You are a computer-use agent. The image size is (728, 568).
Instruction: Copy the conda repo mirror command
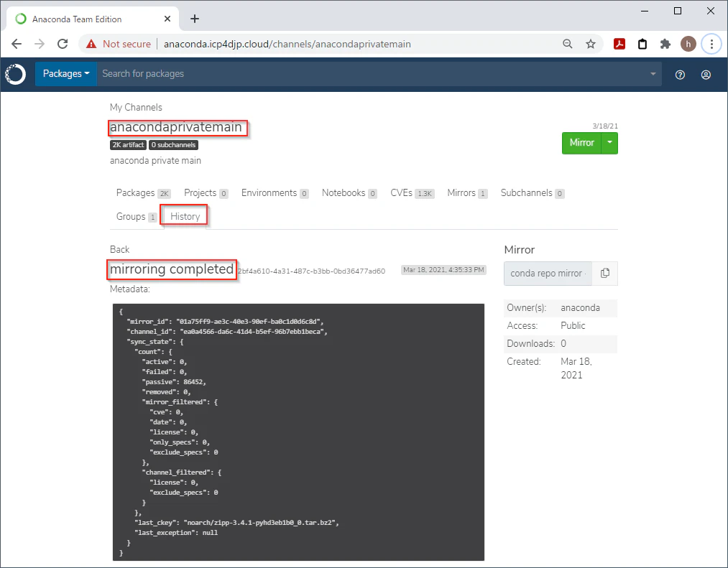604,274
